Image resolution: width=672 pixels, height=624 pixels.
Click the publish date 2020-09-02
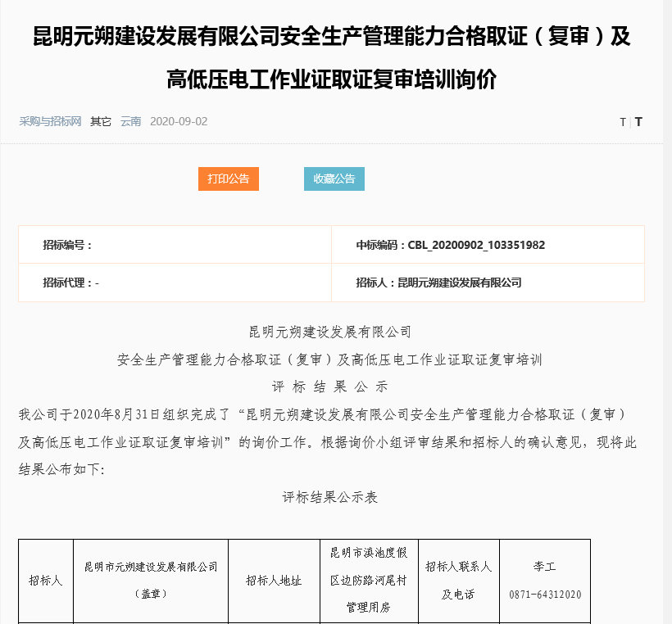tap(179, 121)
